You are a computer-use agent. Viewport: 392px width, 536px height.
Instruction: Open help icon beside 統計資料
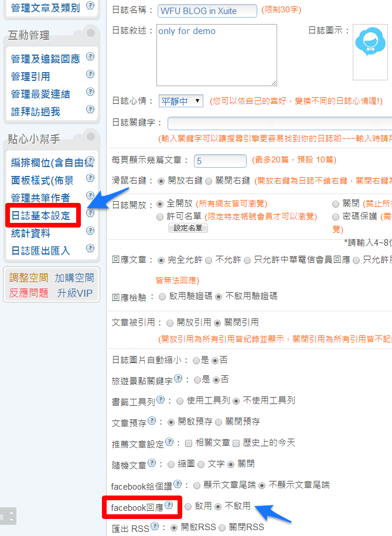tap(90, 230)
